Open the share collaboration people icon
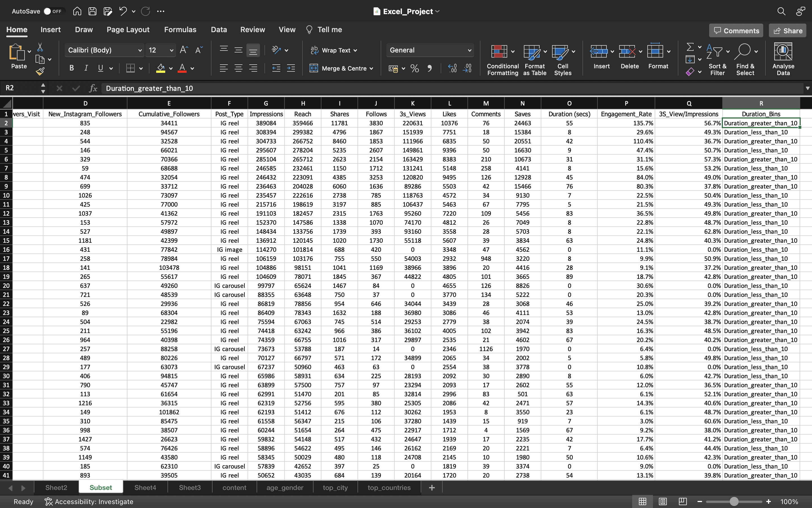The width and height of the screenshot is (812, 508). 801,11
